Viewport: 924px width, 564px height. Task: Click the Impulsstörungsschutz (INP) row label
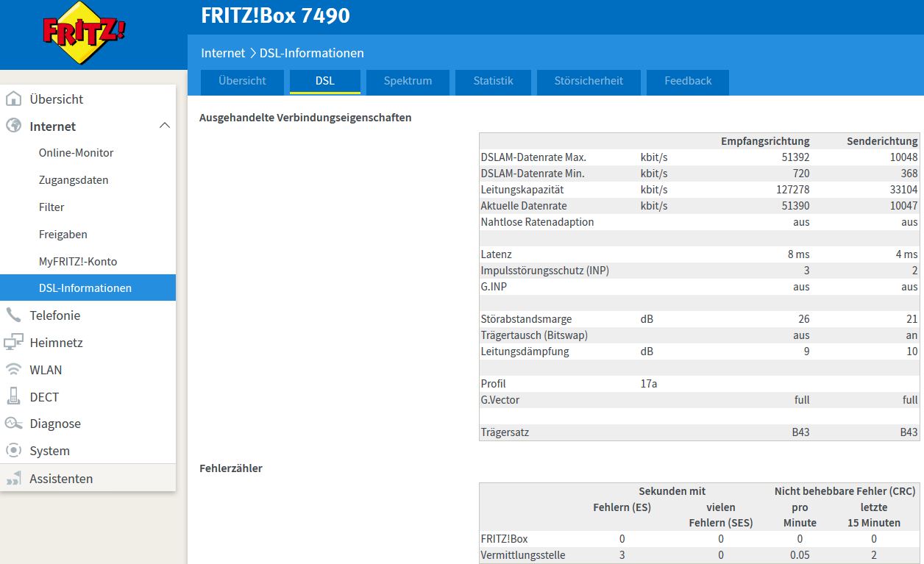click(x=545, y=271)
